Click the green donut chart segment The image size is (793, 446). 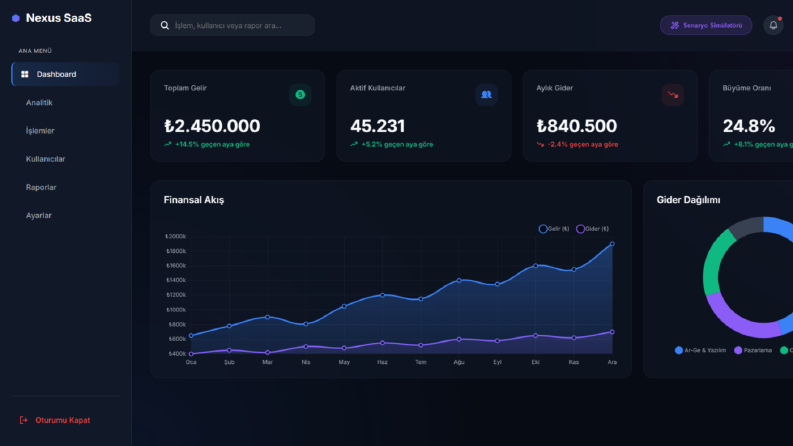pyautogui.click(x=715, y=264)
